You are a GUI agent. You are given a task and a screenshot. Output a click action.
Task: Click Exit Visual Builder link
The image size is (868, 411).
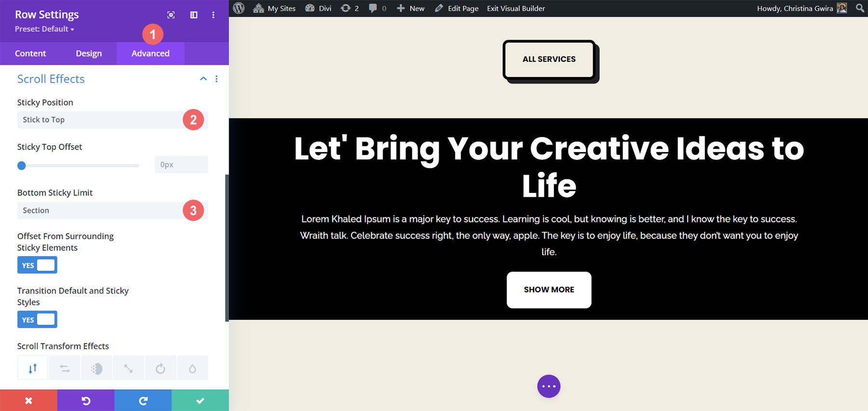(516, 8)
